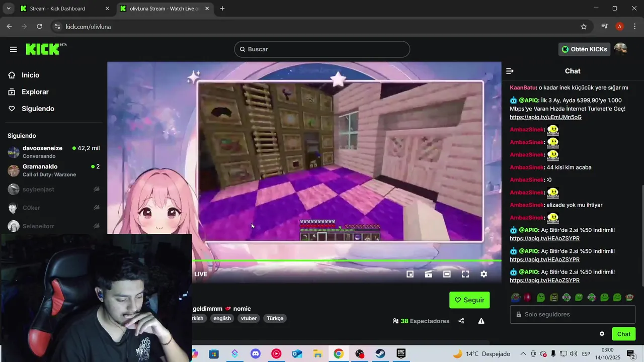Click the Obtén KICKs button

tap(585, 49)
